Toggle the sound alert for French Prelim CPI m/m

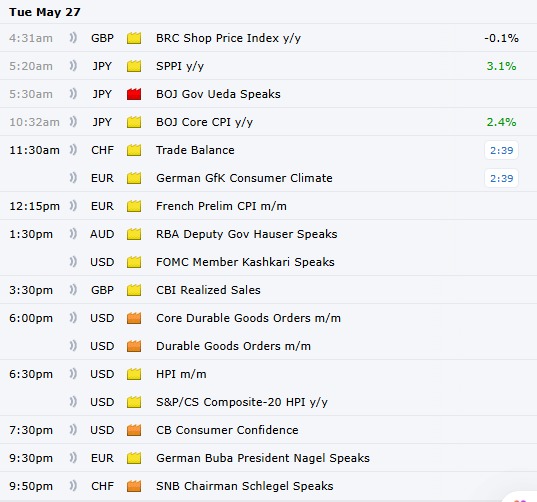pyautogui.click(x=73, y=205)
